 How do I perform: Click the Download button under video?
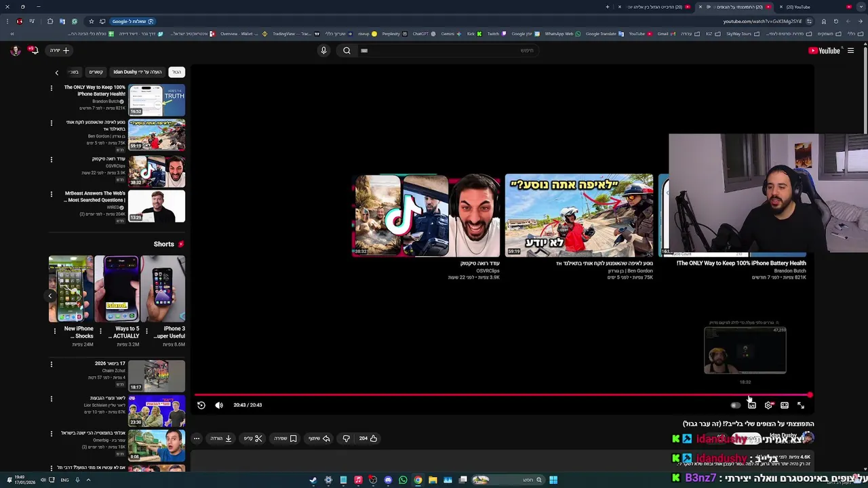(x=221, y=439)
